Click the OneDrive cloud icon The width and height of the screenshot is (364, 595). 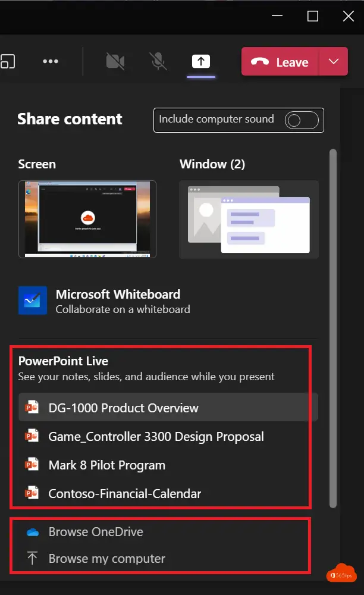point(33,533)
